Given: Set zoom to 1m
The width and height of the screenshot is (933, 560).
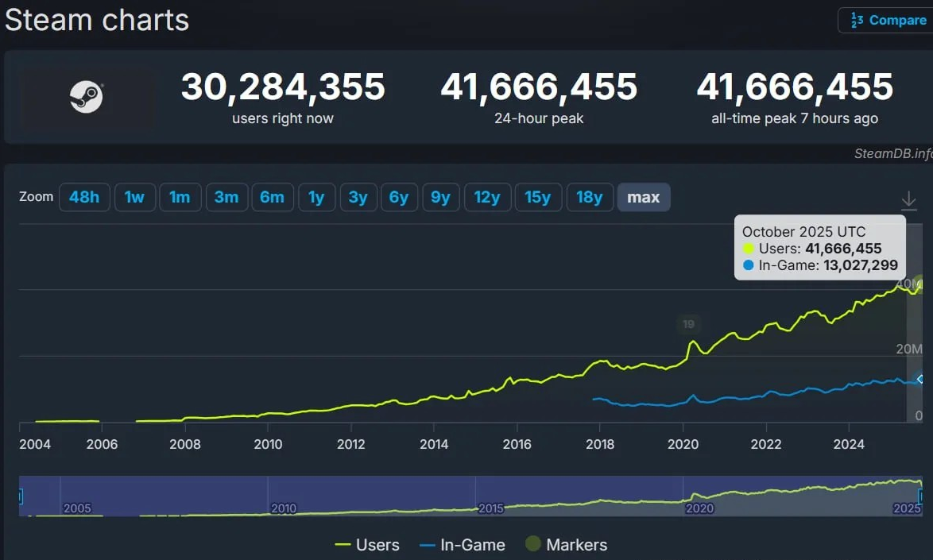Looking at the screenshot, I should 180,197.
